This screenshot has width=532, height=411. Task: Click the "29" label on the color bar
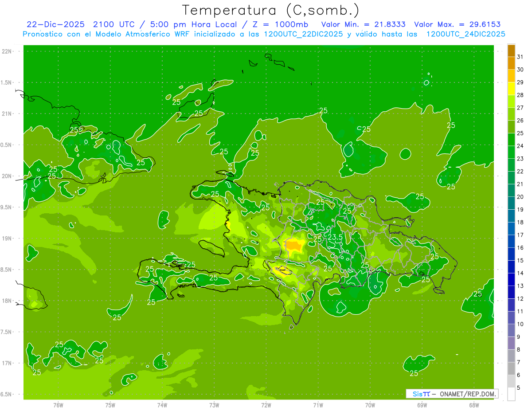(520, 82)
